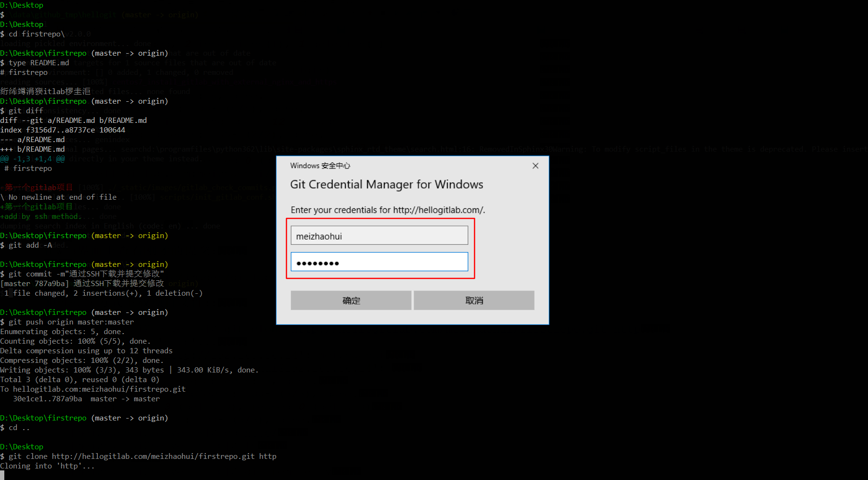Click 'Delta compression using up to 12 threads' line
This screenshot has width=868, height=480.
(86, 351)
